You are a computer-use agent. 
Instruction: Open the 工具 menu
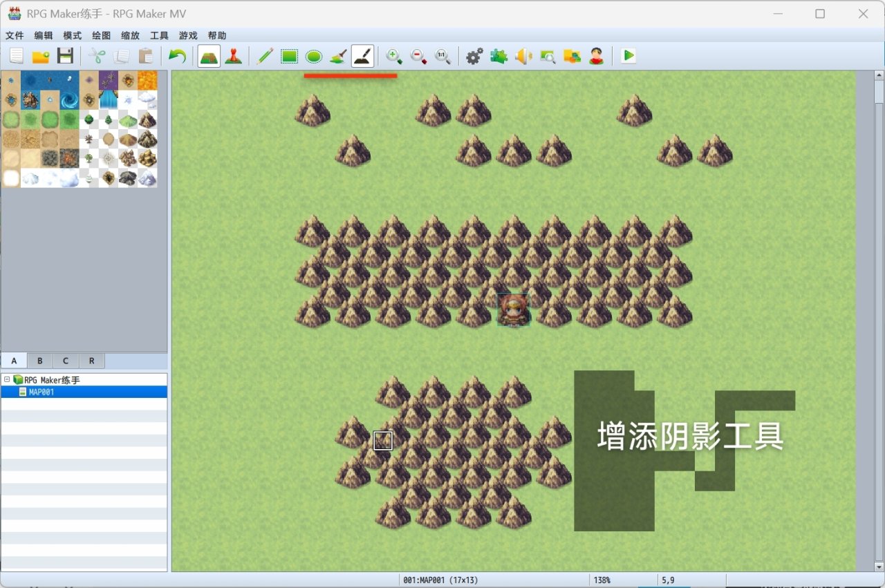point(159,35)
